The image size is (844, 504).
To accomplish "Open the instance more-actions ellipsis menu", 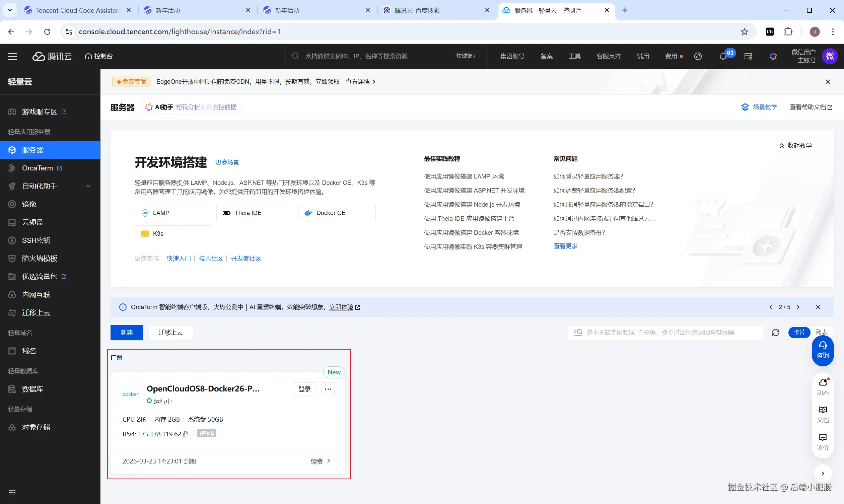I will coord(328,389).
